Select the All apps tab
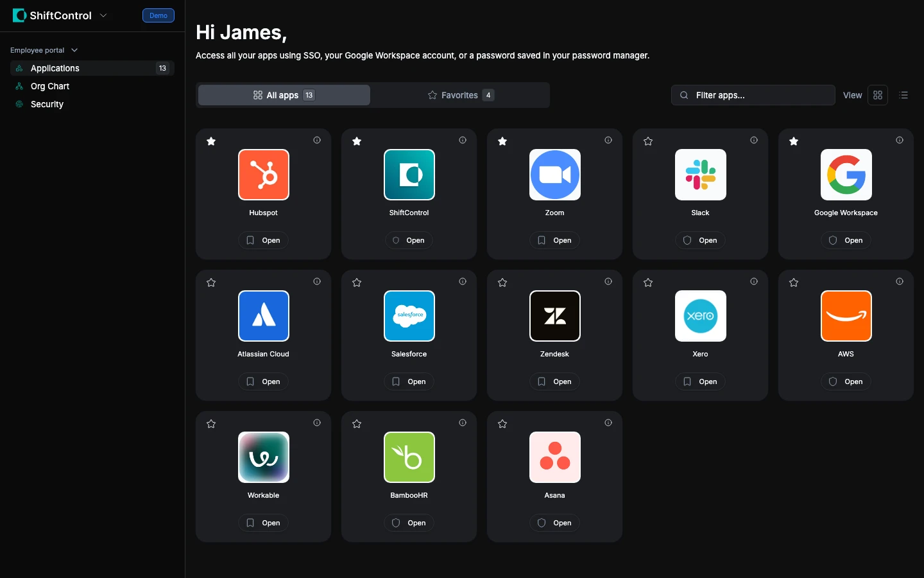 (x=284, y=95)
